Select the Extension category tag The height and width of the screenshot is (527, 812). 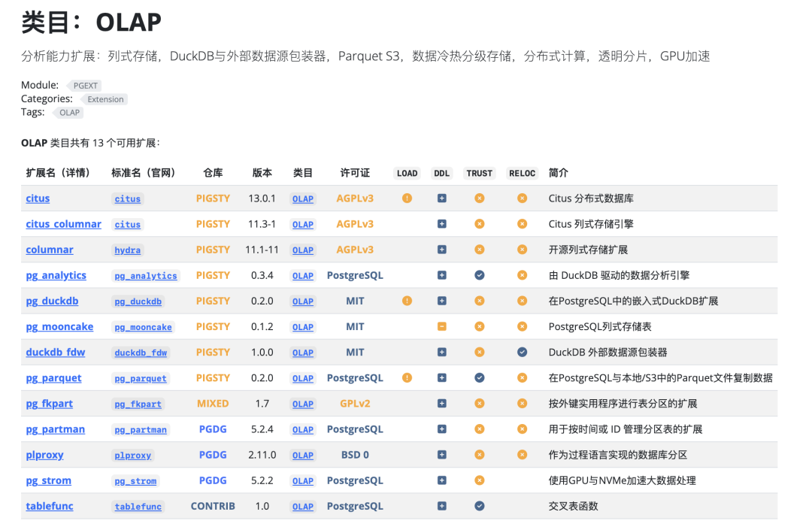point(105,99)
